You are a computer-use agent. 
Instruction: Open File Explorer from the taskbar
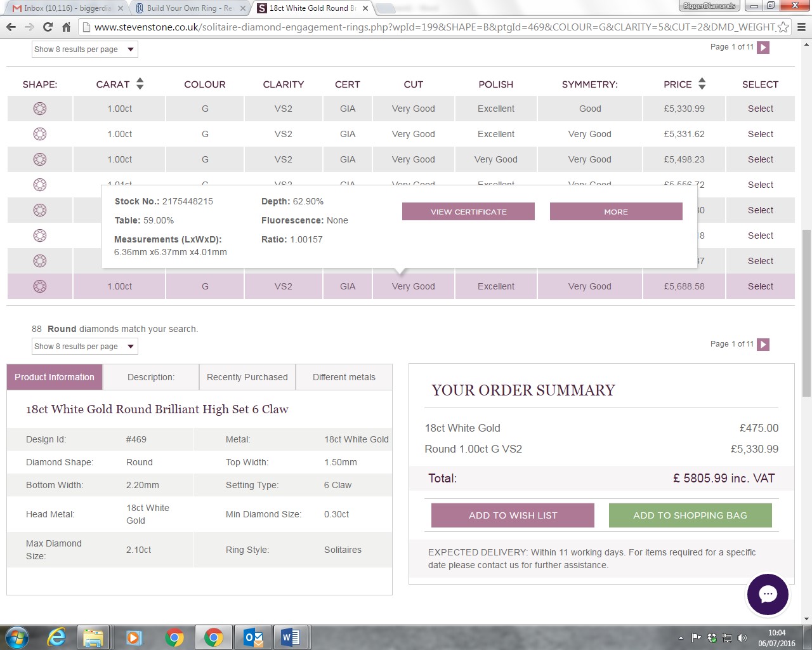[93, 637]
